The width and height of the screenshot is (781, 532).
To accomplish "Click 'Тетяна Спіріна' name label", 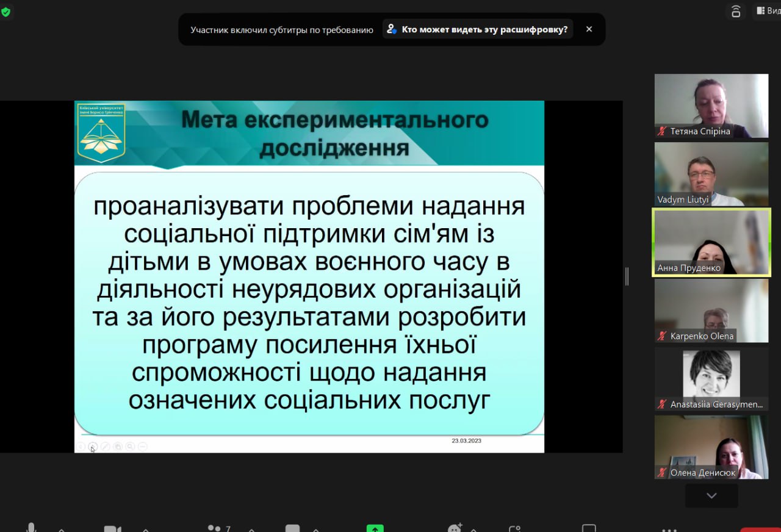I will 700,131.
